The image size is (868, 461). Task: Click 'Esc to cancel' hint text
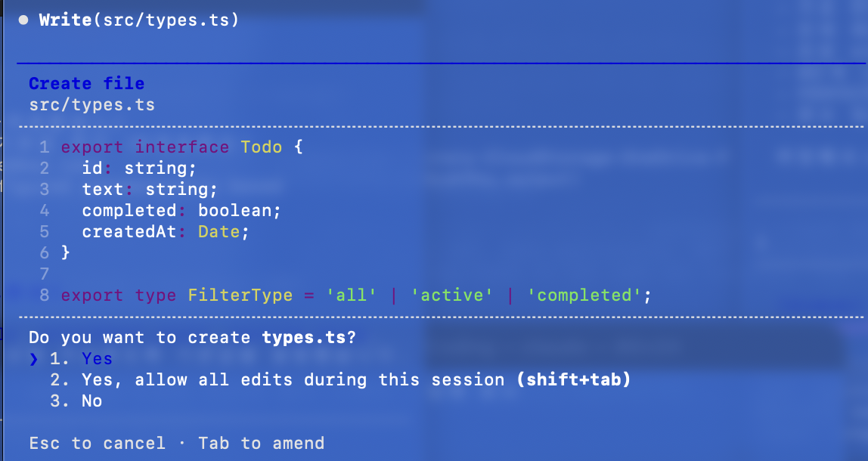97,443
